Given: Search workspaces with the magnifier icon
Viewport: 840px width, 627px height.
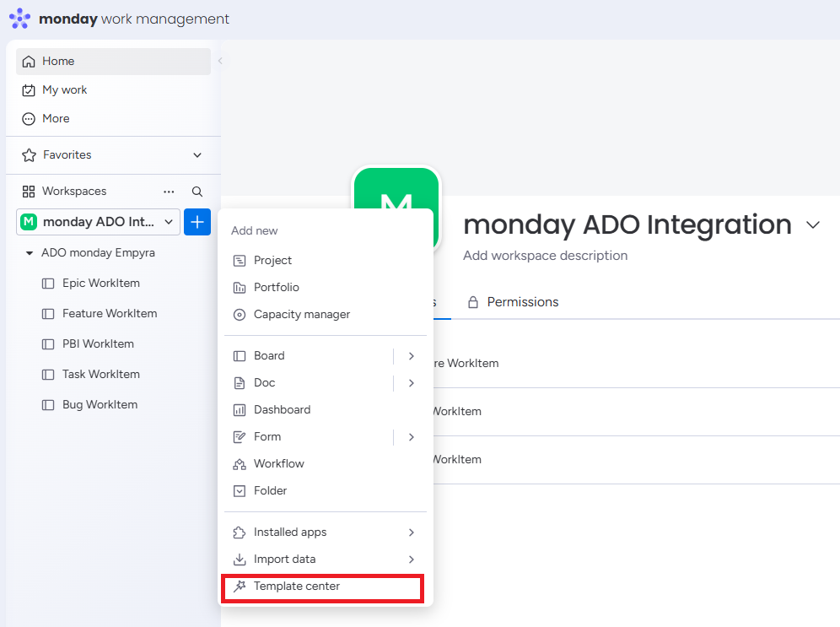Looking at the screenshot, I should pos(197,192).
